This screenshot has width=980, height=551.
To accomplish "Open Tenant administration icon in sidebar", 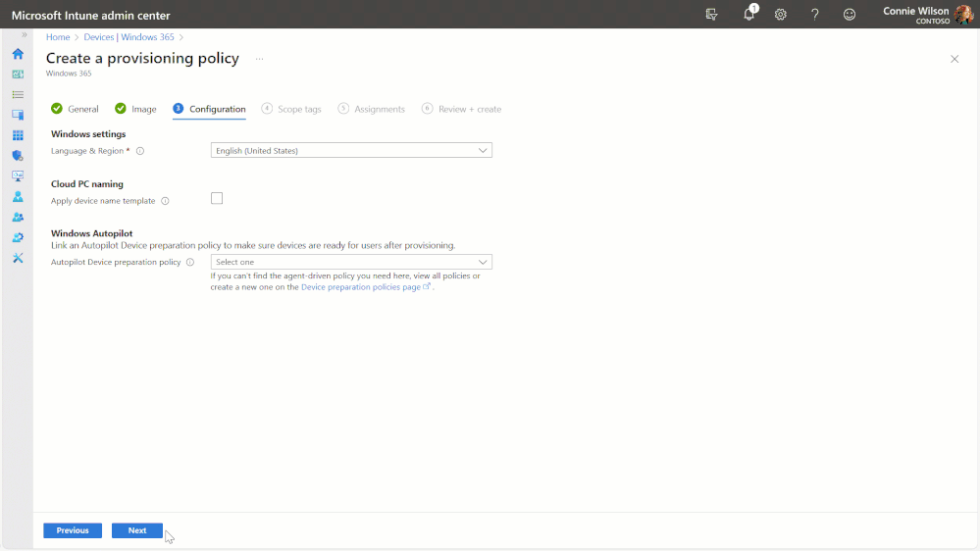I will click(18, 237).
